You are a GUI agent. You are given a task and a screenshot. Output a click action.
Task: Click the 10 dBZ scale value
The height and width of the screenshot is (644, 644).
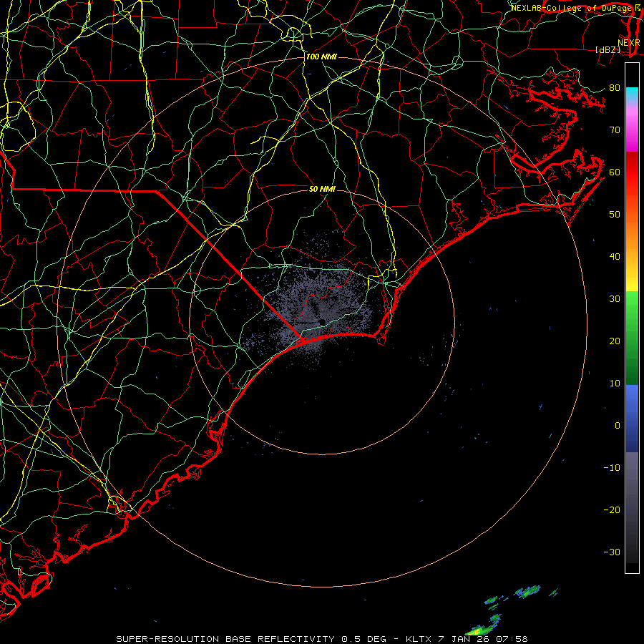615,384
